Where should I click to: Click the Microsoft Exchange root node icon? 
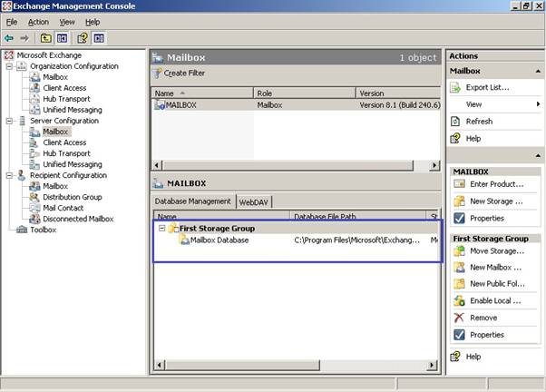9,55
